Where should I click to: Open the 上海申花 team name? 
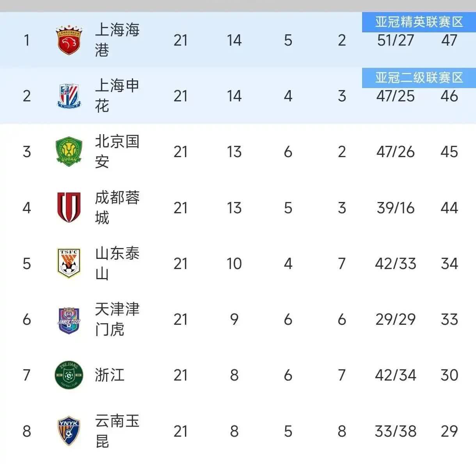pos(117,96)
